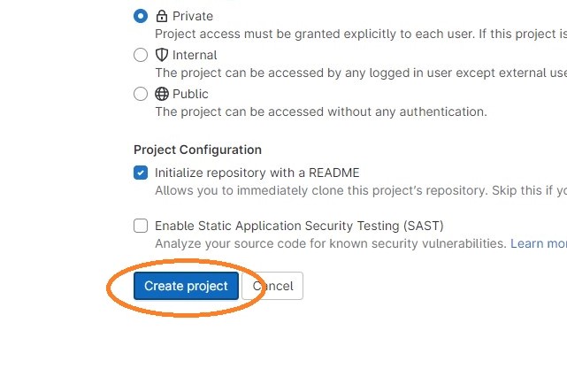Choose the Internal visibility radio button
The height and width of the screenshot is (392, 567).
141,55
